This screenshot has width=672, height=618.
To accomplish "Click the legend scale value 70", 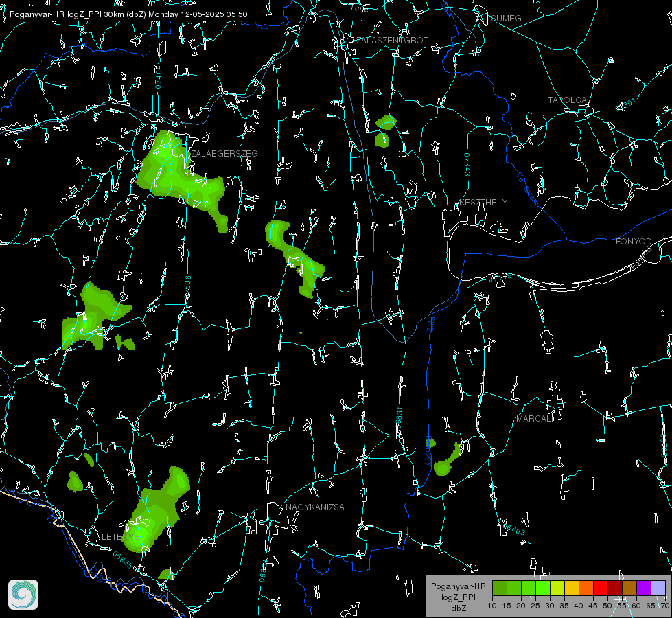I will [x=664, y=606].
